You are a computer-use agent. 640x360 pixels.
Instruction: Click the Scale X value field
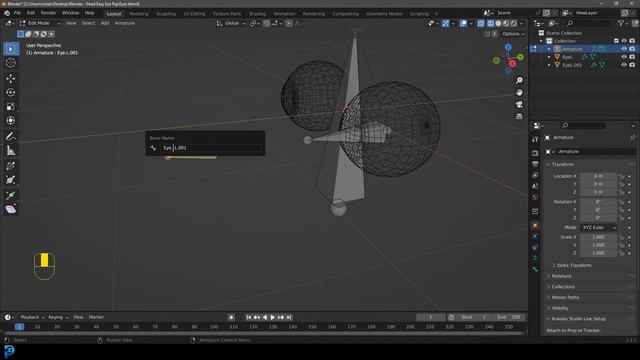pos(598,237)
